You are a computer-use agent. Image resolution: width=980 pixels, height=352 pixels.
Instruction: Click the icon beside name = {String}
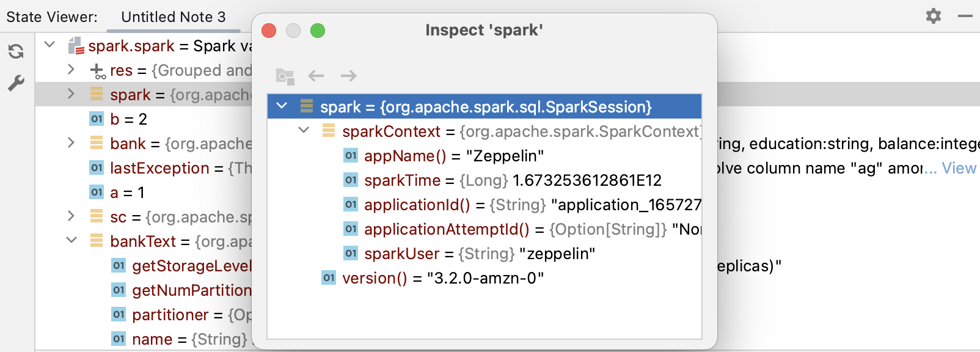coord(119,339)
